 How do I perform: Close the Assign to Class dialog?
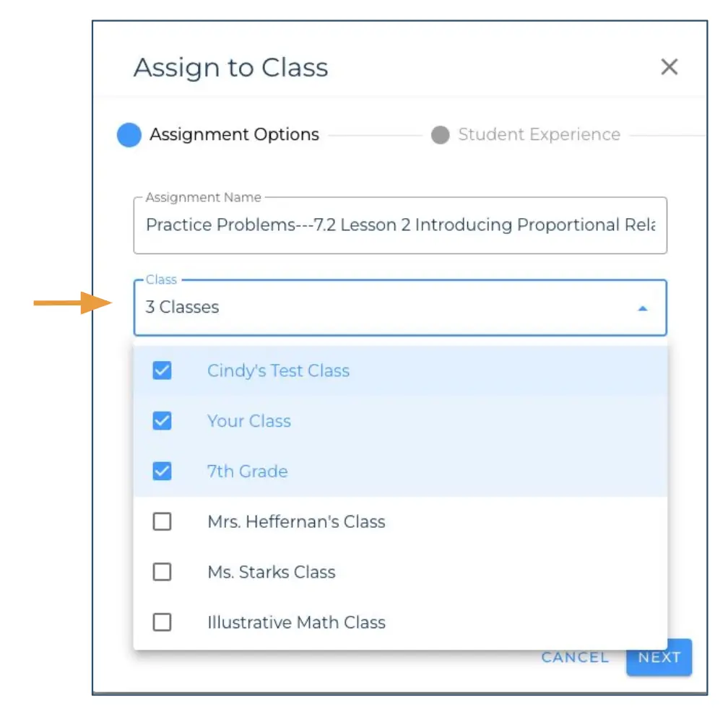pyautogui.click(x=669, y=66)
